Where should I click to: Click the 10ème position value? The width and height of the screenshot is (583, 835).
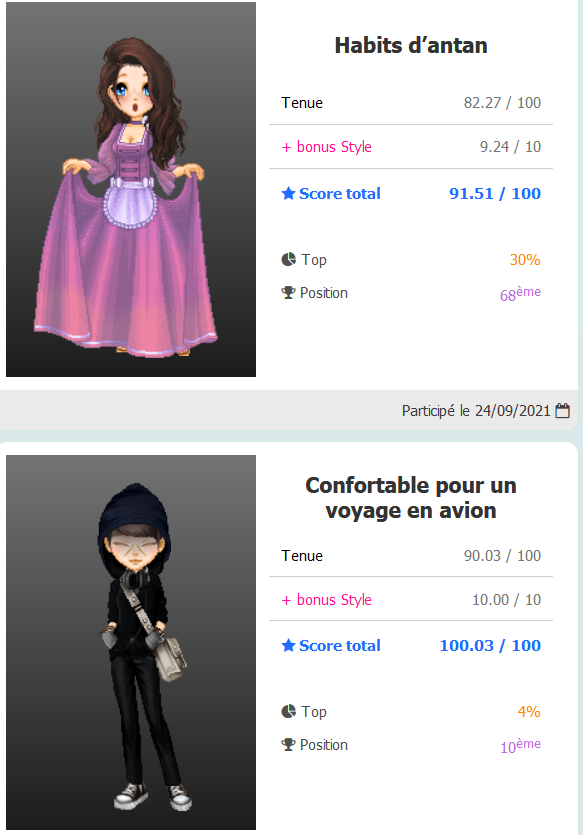pyautogui.click(x=520, y=746)
